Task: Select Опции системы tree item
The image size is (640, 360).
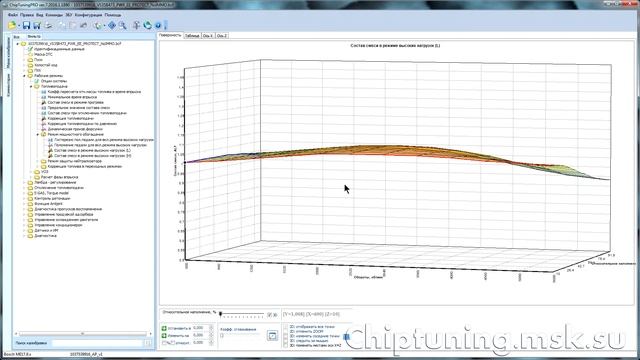Action: click(x=54, y=81)
